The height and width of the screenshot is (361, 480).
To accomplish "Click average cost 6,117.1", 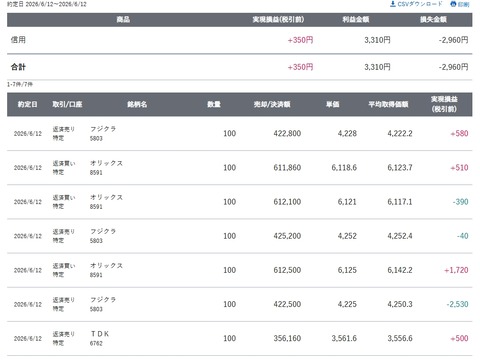I will [400, 202].
